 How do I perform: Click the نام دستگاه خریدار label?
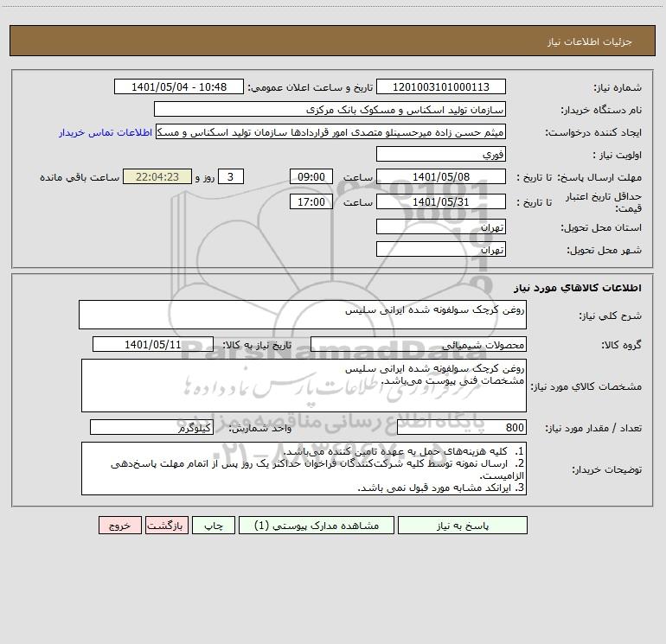point(601,111)
